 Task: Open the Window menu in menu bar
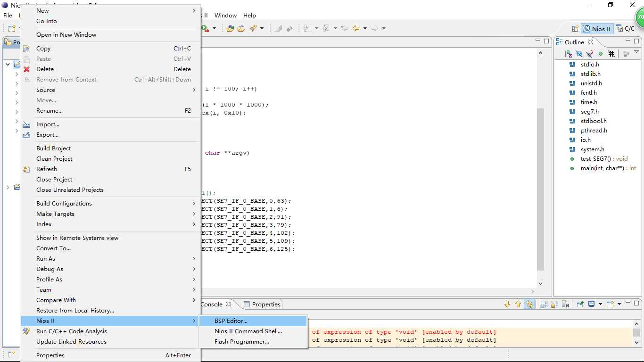(x=226, y=15)
